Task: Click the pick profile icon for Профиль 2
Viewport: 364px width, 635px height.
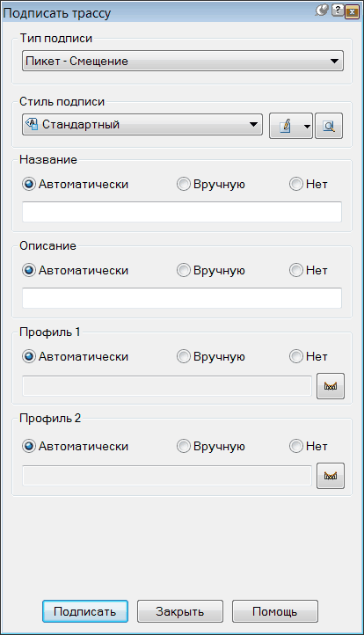Action: tap(331, 476)
